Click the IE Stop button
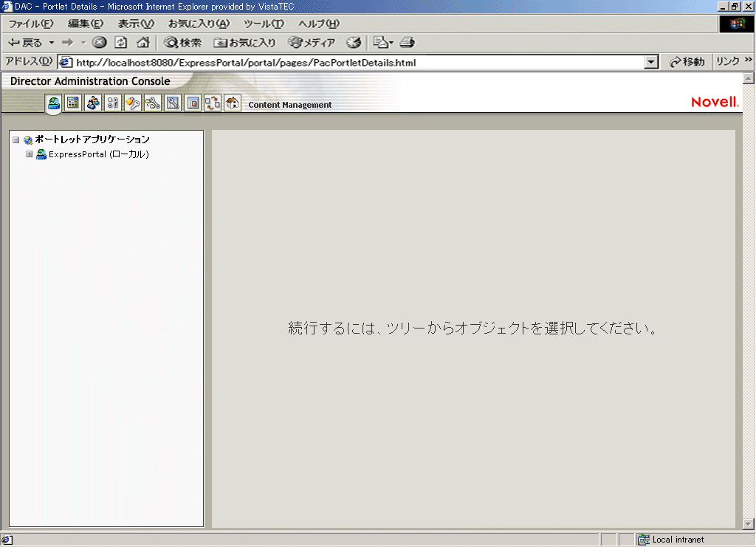The image size is (756, 547). [x=100, y=42]
